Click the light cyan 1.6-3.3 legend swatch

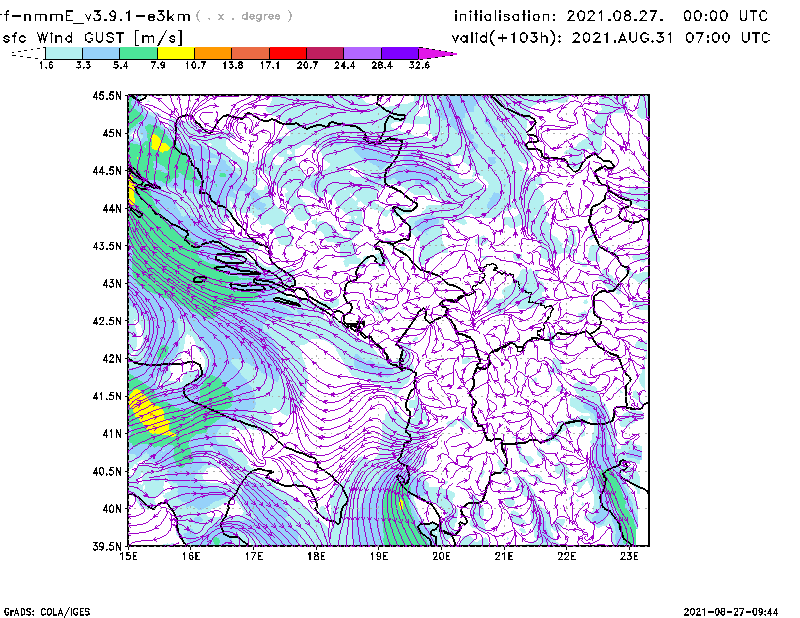tap(64, 53)
